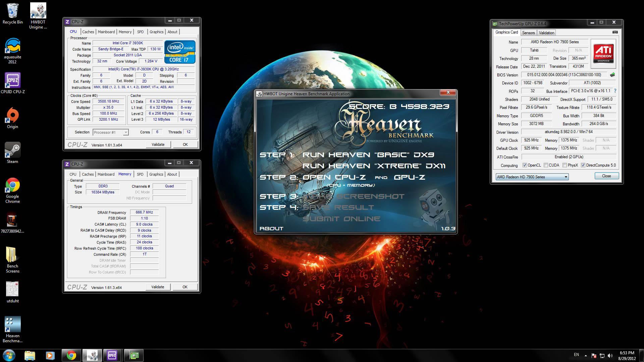The image size is (644, 362).
Task: Click the Windows Start orb
Action: point(9,355)
